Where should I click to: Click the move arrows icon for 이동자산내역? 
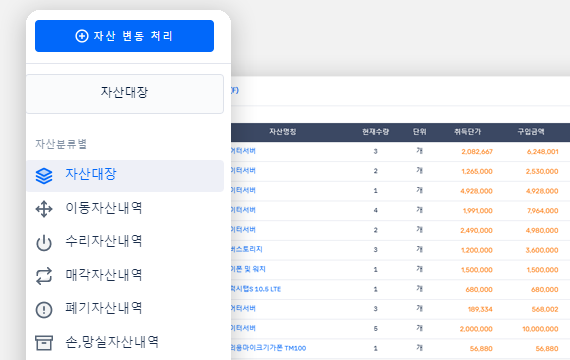point(44,209)
